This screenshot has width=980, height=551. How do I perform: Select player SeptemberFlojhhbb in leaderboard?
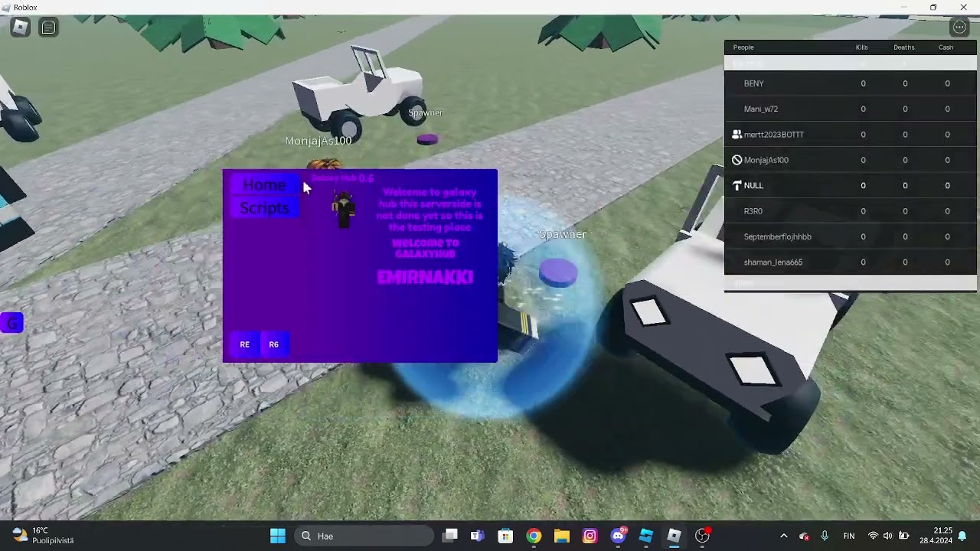coord(851,236)
